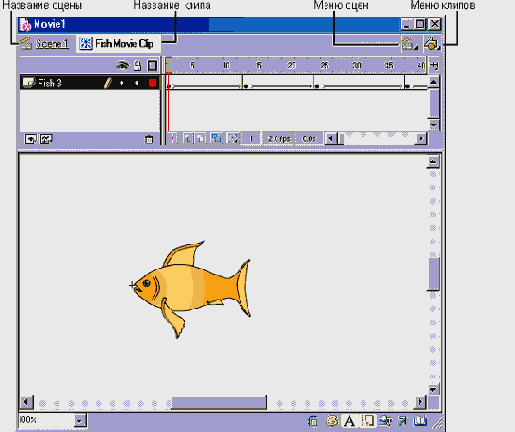515x432 pixels.
Task: Open the Edit Scene menu button
Action: point(409,44)
